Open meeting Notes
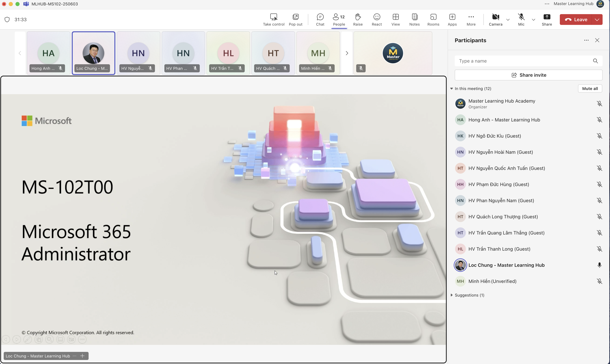This screenshot has height=364, width=610. click(414, 20)
